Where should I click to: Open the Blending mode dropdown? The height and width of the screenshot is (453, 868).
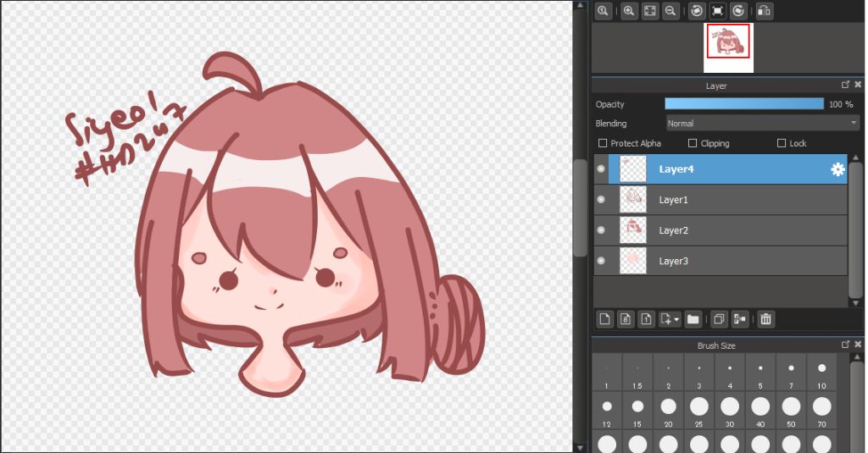[762, 124]
